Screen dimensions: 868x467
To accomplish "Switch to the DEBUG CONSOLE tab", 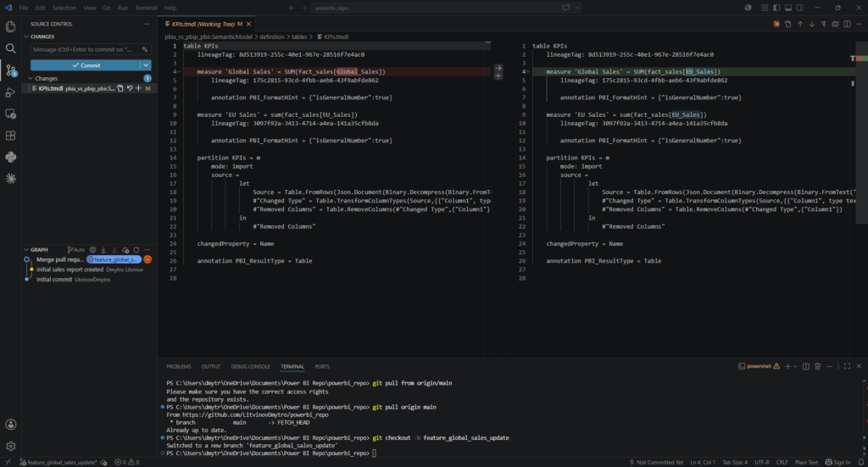I will tap(250, 366).
